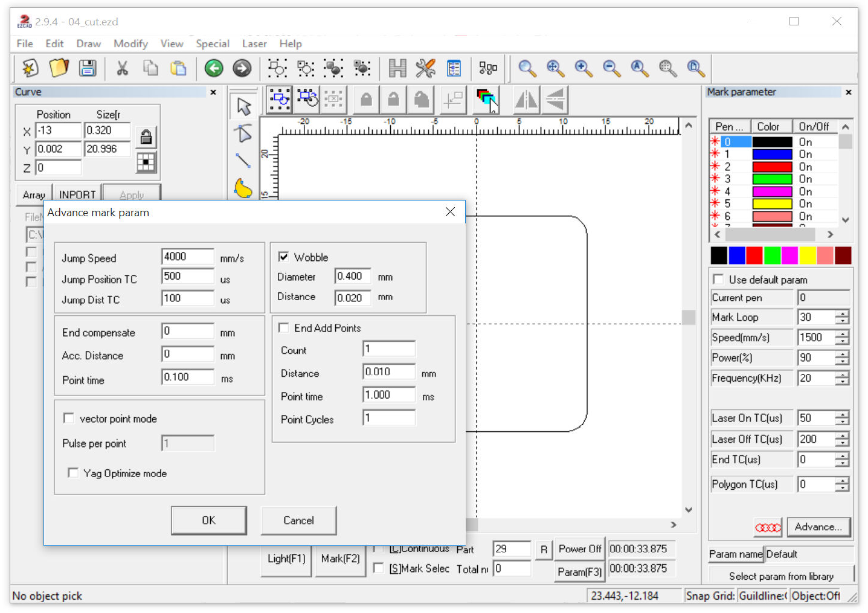This screenshot has width=868, height=613.
Task: Click the Save file icon
Action: [x=88, y=68]
